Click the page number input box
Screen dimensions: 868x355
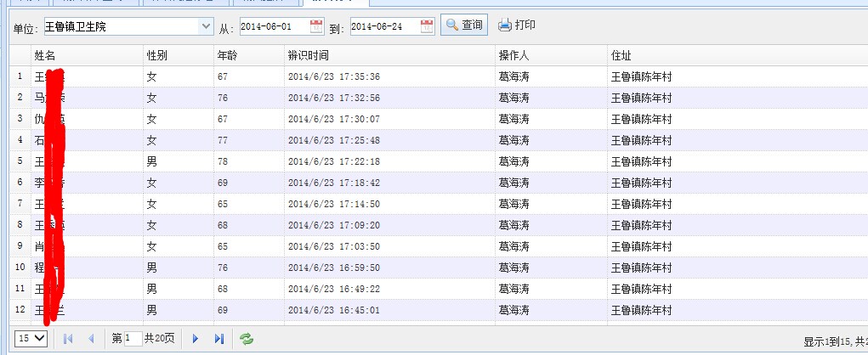tap(133, 339)
